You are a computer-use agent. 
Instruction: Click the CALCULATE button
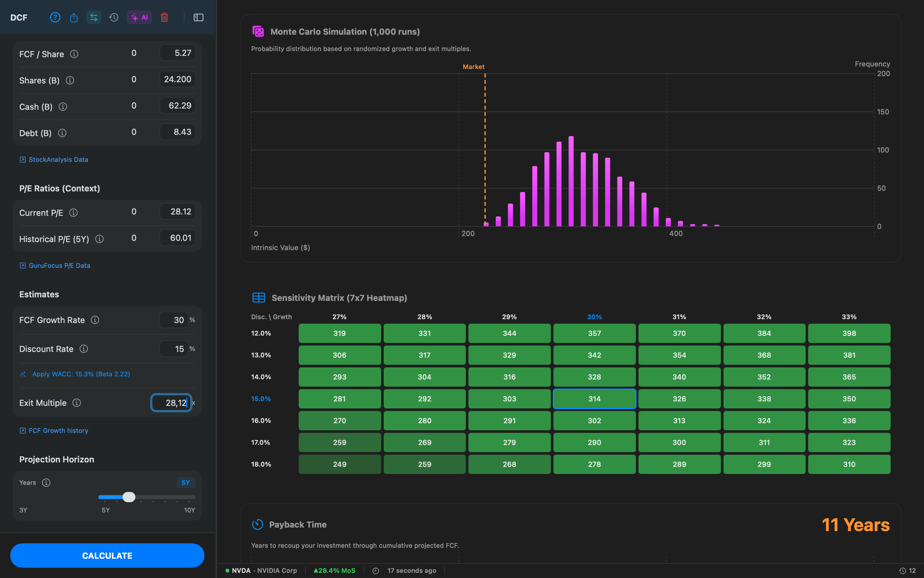pyautogui.click(x=107, y=556)
